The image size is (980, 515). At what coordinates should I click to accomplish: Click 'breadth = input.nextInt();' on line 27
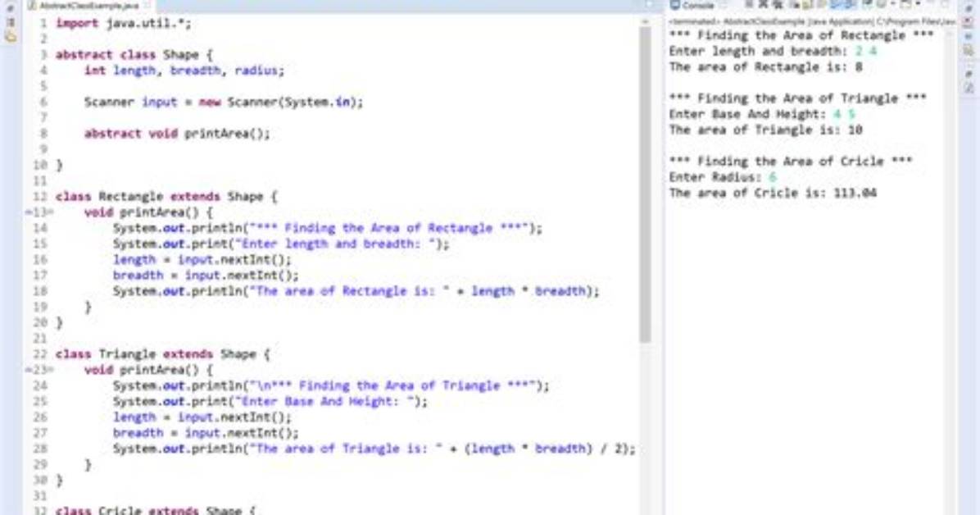coord(206,433)
